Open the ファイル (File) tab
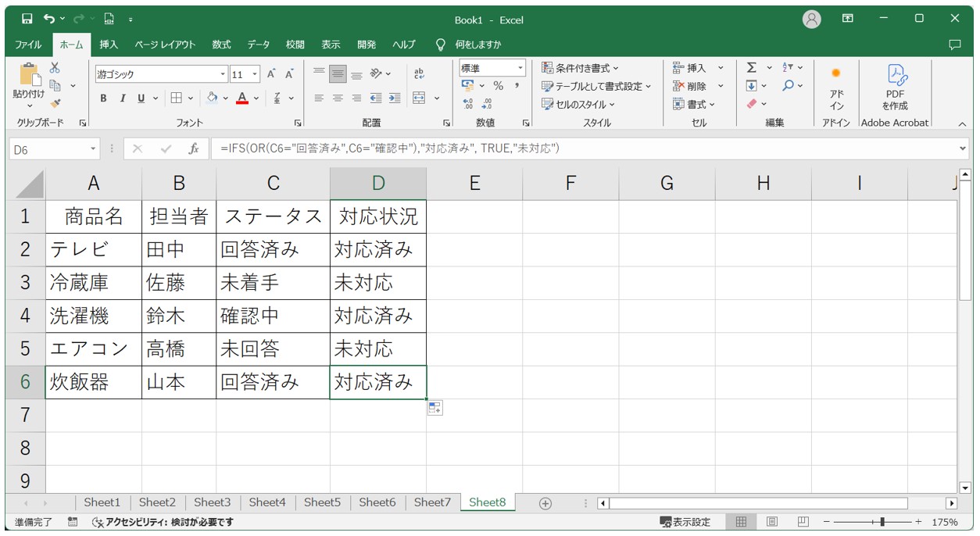Viewport: 980px width, 536px height. coord(29,45)
